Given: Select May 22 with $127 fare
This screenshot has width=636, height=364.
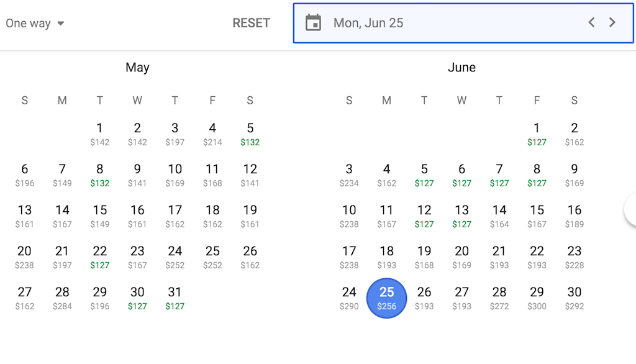Looking at the screenshot, I should (x=100, y=257).
